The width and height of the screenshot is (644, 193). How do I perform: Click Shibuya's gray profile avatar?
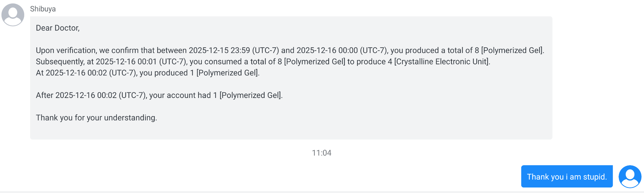(x=13, y=15)
